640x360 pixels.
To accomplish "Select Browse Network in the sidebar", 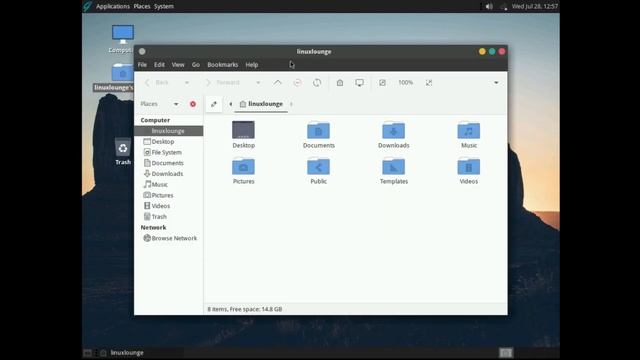I will (169, 238).
